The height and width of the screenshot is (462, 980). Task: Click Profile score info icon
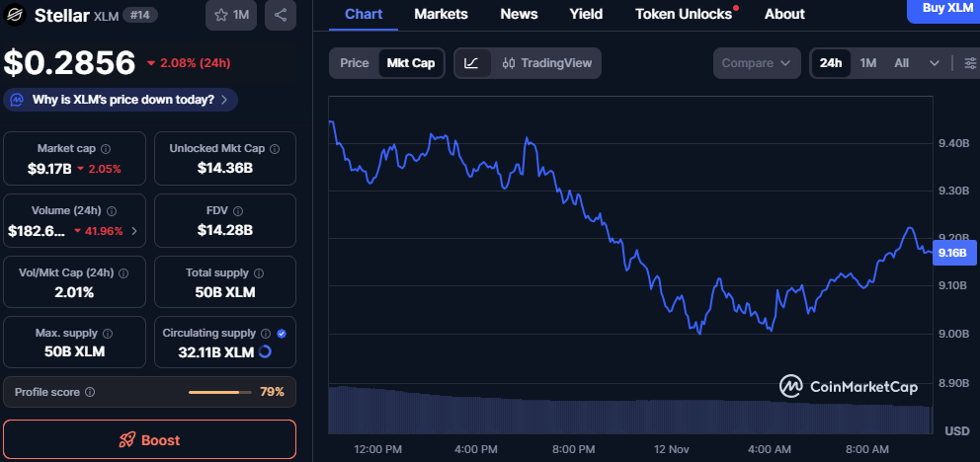tap(90, 392)
